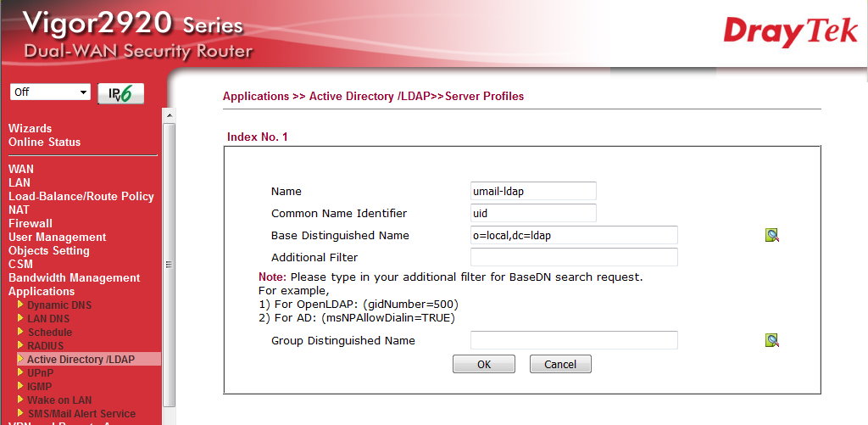Screen dimensions: 868x425
Task: Open the CSM menu
Action: point(20,264)
